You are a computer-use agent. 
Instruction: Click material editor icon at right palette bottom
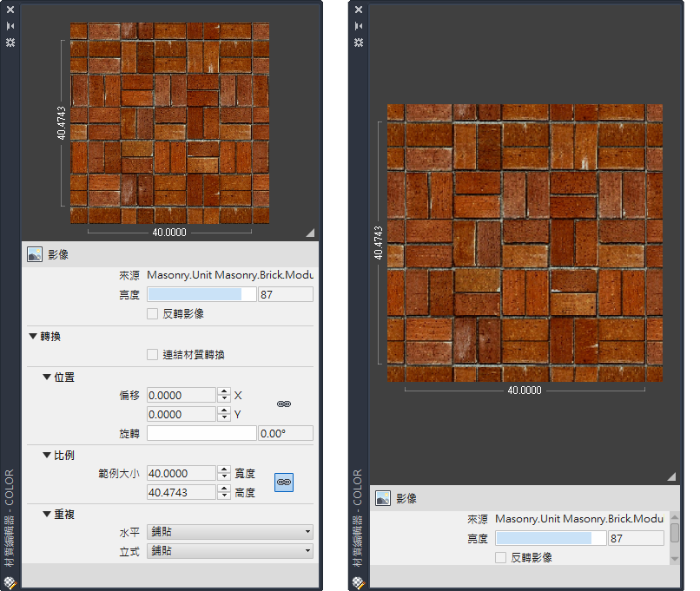point(358,582)
